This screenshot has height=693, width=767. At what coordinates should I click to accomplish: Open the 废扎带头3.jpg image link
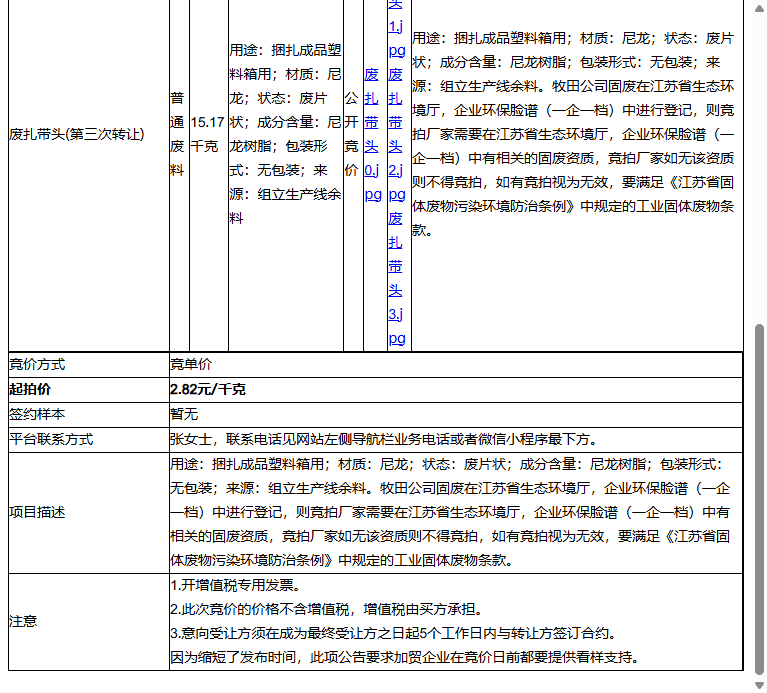click(396, 278)
